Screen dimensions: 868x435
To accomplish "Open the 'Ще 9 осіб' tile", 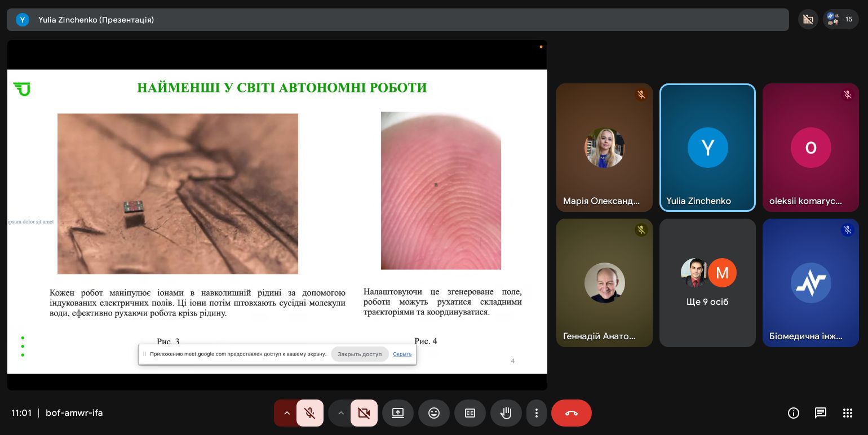I will tap(707, 283).
